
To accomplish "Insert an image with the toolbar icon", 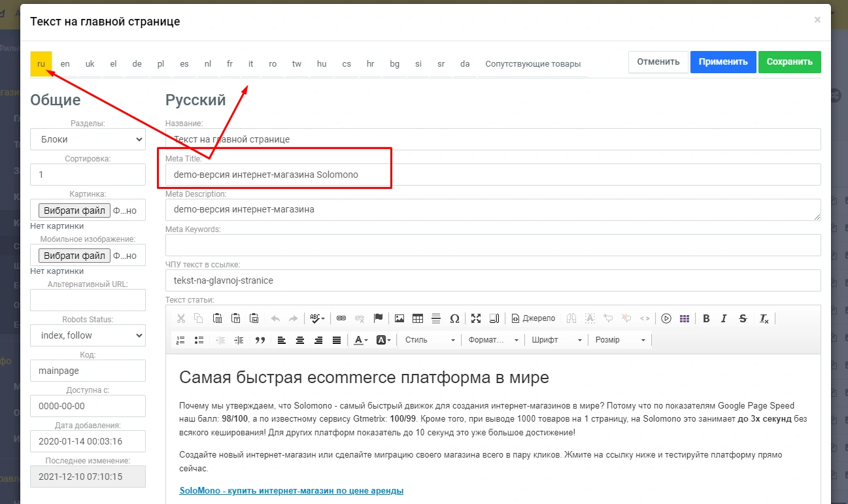I will pyautogui.click(x=399, y=319).
